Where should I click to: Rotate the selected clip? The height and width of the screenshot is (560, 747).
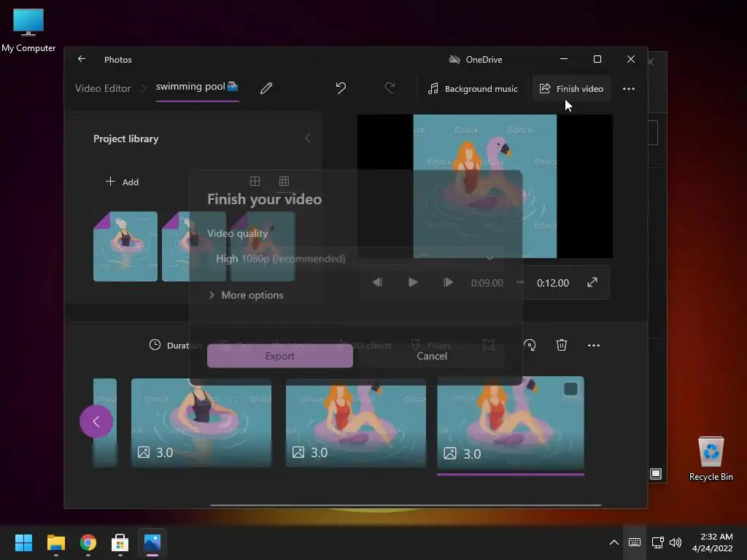click(530, 345)
